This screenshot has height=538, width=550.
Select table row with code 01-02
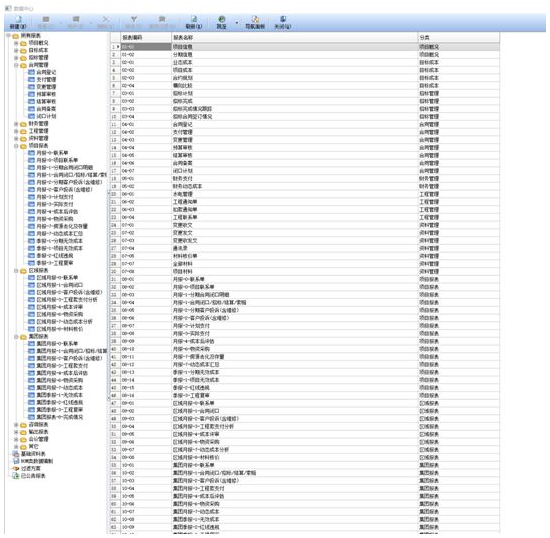305,55
